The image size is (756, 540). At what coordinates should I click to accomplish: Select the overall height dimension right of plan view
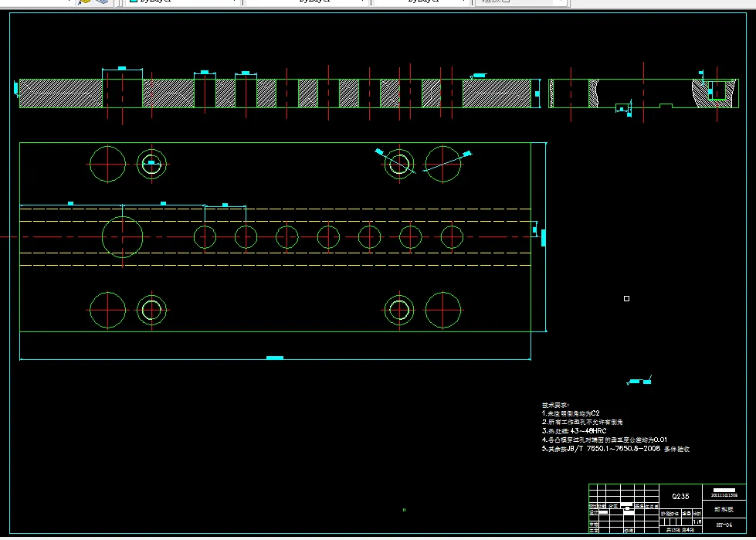[x=544, y=237]
